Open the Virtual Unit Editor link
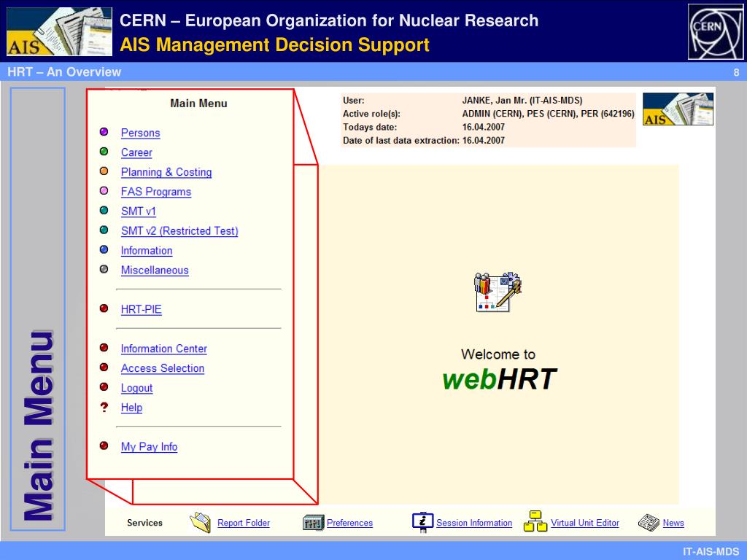This screenshot has width=747, height=560. (x=585, y=523)
